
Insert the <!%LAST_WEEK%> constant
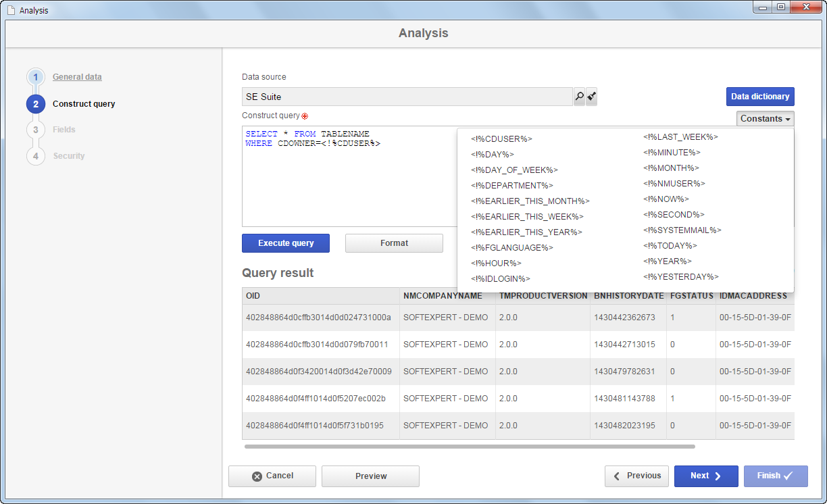(x=680, y=137)
